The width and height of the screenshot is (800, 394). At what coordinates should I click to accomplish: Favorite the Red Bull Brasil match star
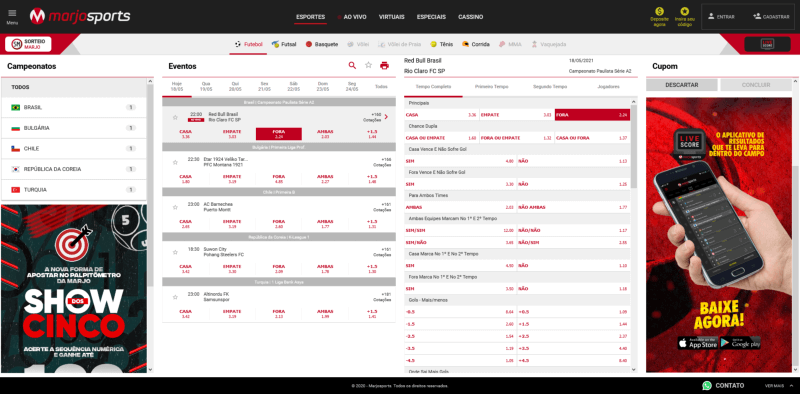click(x=175, y=117)
